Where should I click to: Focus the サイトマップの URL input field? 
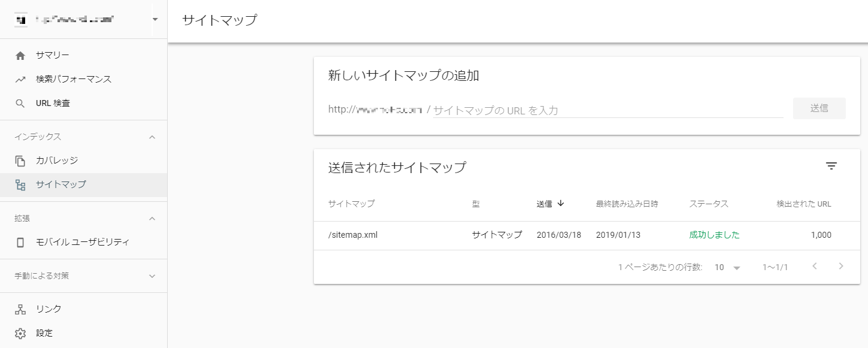[x=607, y=110]
